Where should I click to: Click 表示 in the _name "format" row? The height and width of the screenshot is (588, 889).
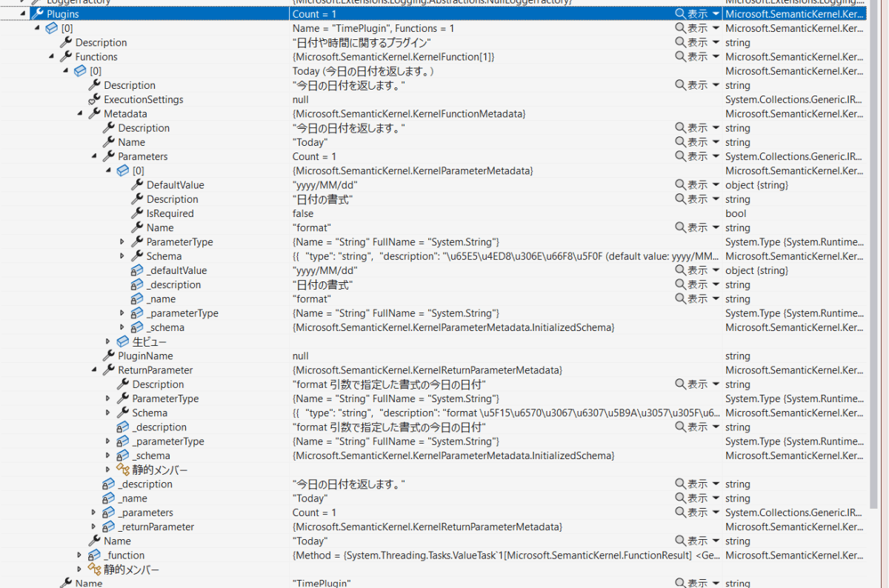(697, 299)
